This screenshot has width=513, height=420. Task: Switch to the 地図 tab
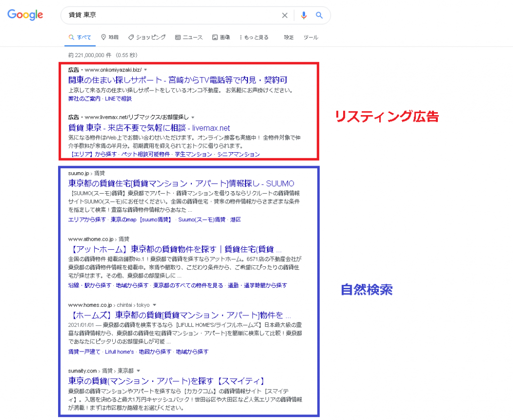(110, 37)
